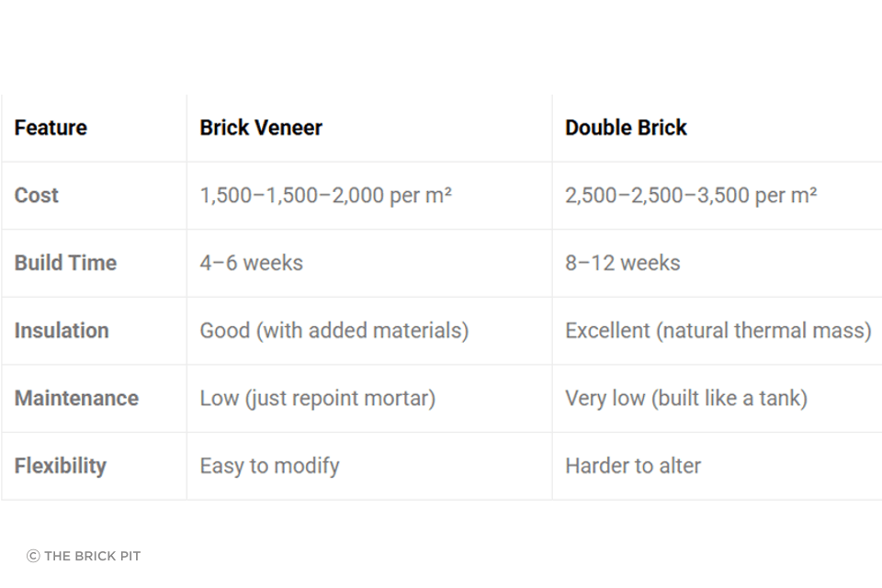This screenshot has height=588, width=882.
Task: Select the Brick Veneer column header
Action: coord(261,128)
